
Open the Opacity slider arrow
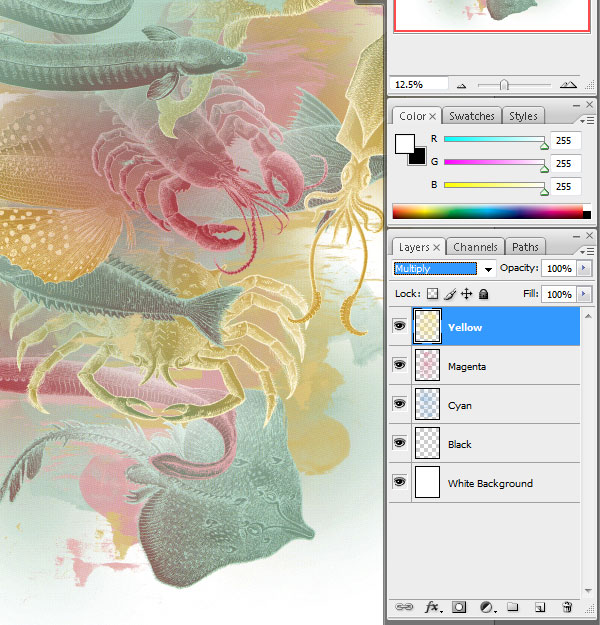point(584,268)
